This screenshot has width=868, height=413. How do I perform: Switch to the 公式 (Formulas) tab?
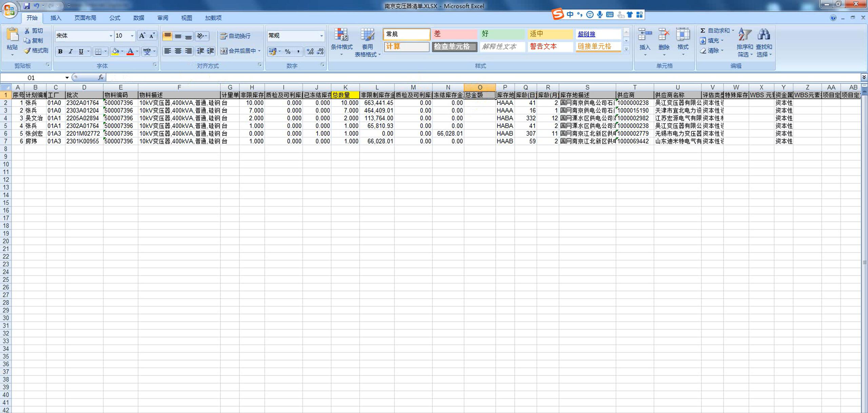[115, 18]
